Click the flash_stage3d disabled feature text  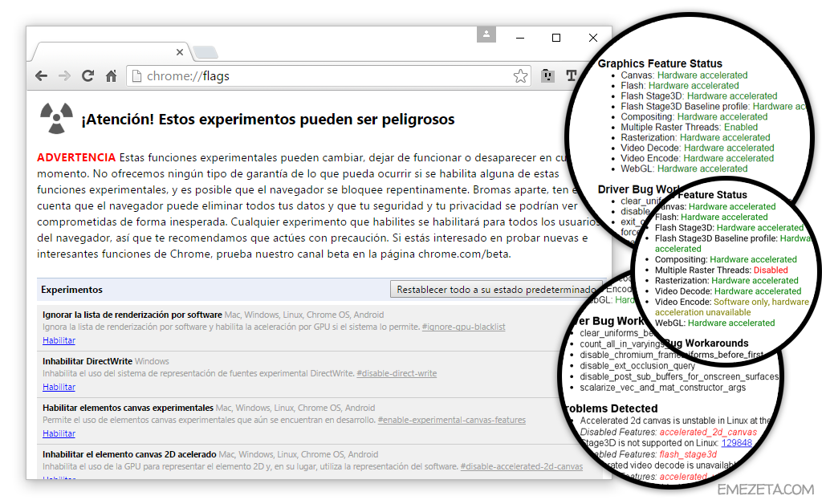coord(688,454)
